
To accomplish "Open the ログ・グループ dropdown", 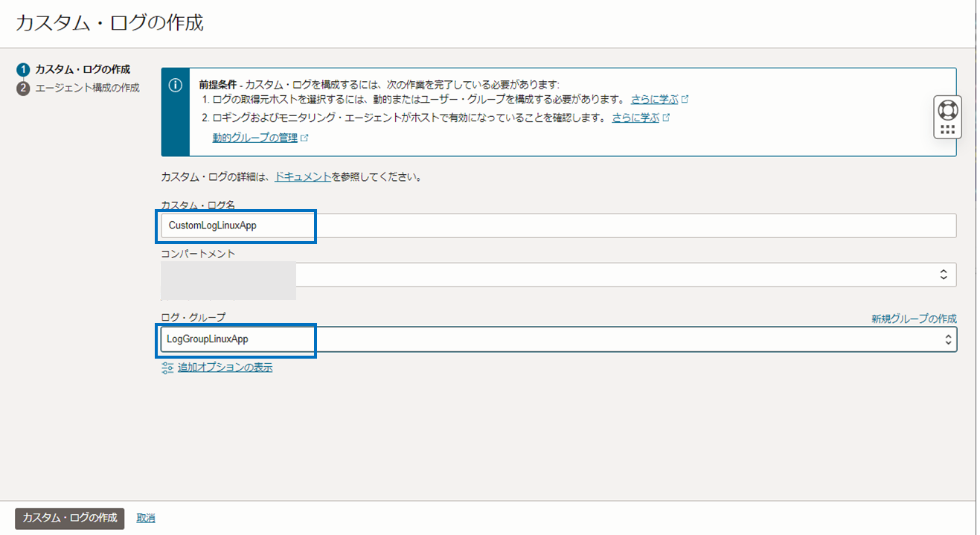I will pyautogui.click(x=559, y=339).
